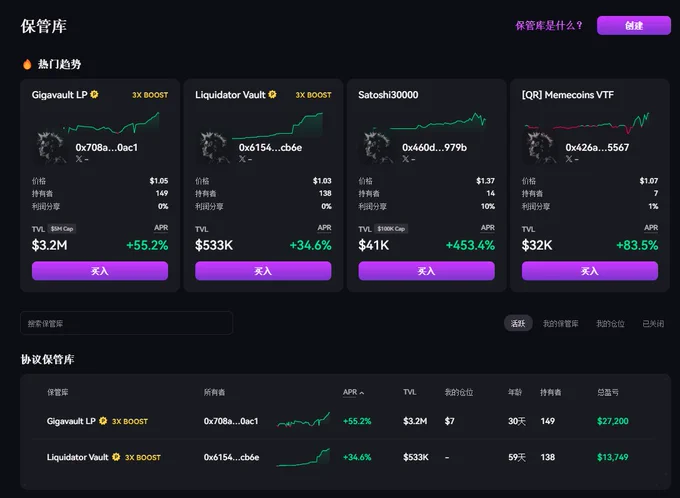Click $3.2M TVL on Gigavault card
This screenshot has height=498, width=680.
pos(49,245)
